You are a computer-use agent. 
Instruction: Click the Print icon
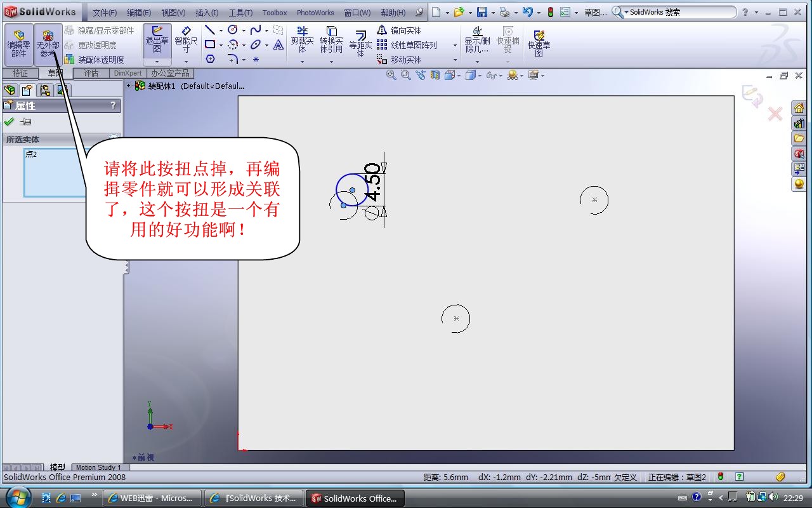tap(504, 12)
